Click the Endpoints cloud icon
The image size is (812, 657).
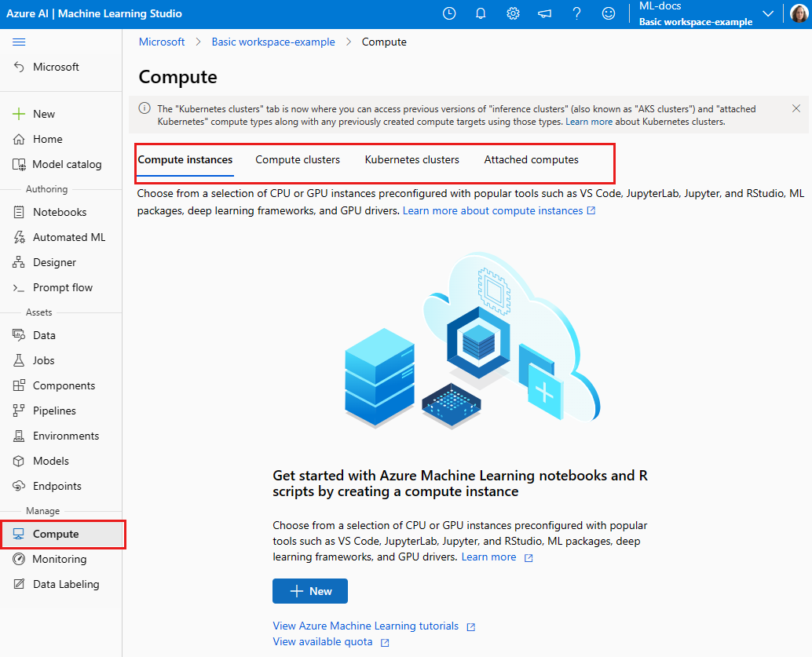(x=19, y=486)
